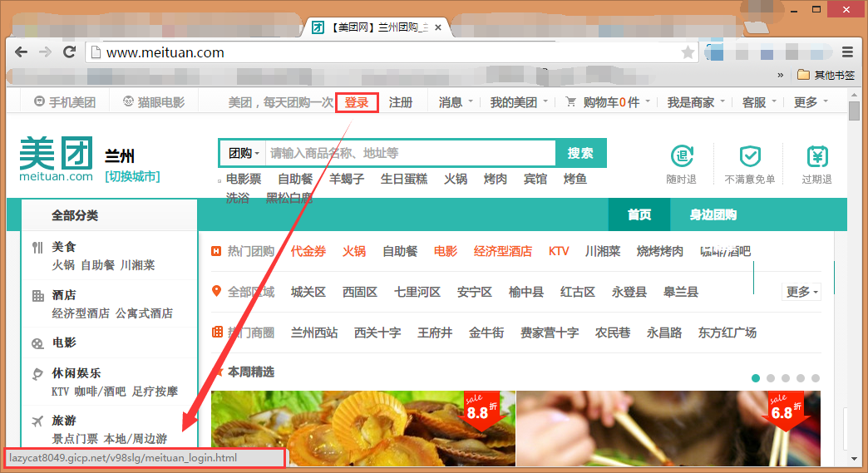Viewport: 868px width, 473px height.
Task: Expand the 消息 dropdown
Action: [x=456, y=102]
